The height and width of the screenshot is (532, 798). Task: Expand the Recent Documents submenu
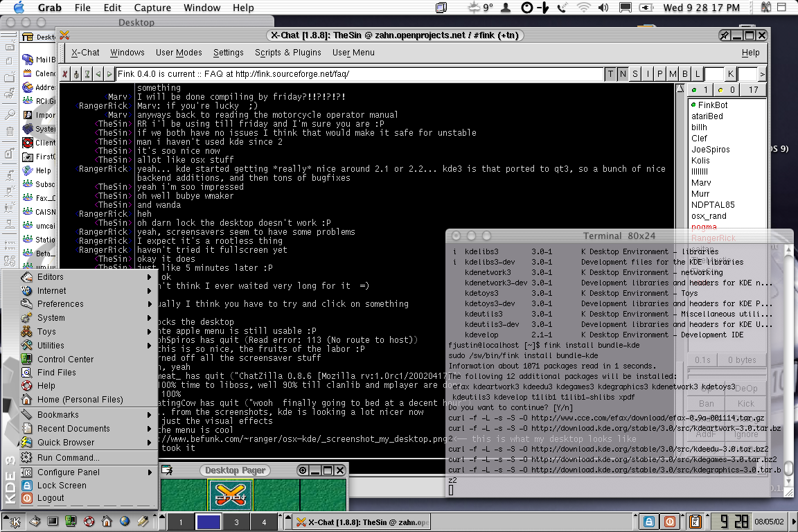point(87,429)
